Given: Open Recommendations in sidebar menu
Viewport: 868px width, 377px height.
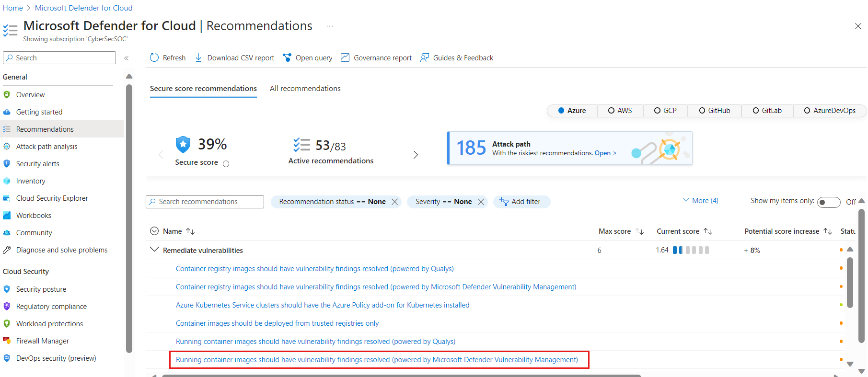Looking at the screenshot, I should [62, 129].
